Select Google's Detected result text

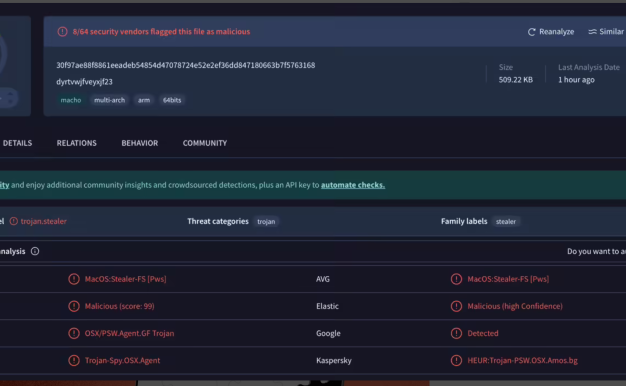coord(483,333)
